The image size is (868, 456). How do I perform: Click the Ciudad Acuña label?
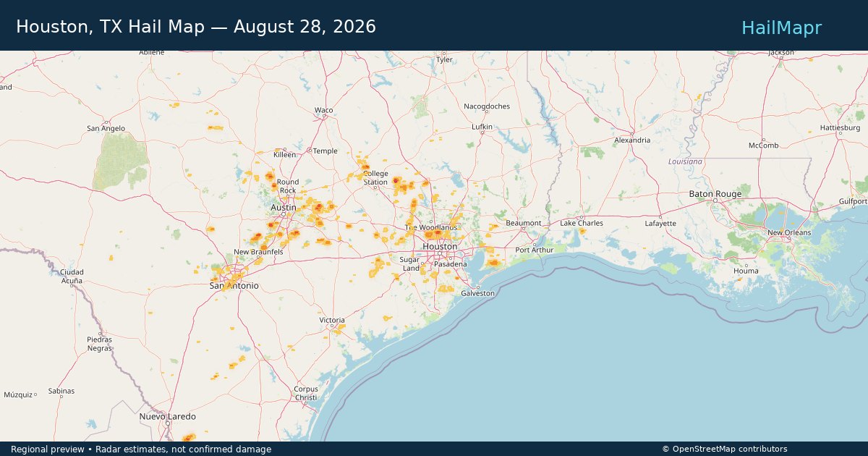tap(71, 276)
